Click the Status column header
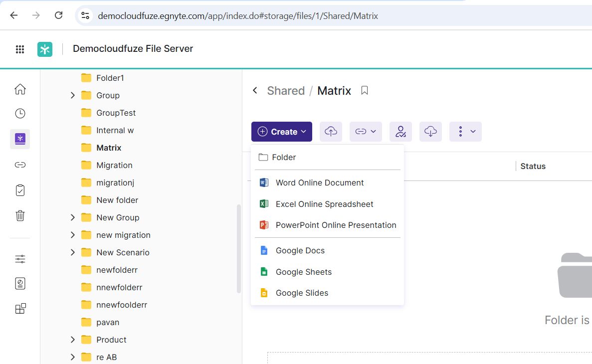The height and width of the screenshot is (364, 592). click(x=533, y=166)
